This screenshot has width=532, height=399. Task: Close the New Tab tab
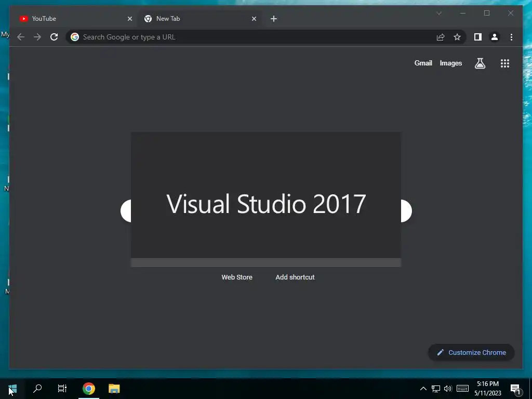pyautogui.click(x=254, y=19)
